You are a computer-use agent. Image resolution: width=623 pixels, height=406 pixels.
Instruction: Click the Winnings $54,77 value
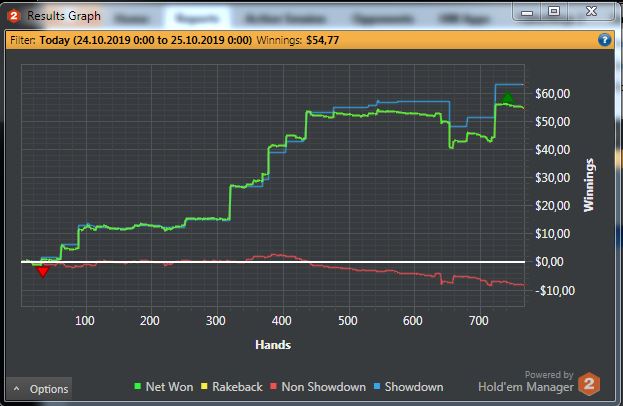[322, 40]
